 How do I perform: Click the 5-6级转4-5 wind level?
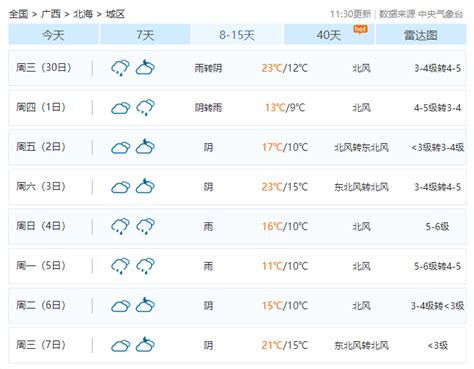click(x=438, y=266)
